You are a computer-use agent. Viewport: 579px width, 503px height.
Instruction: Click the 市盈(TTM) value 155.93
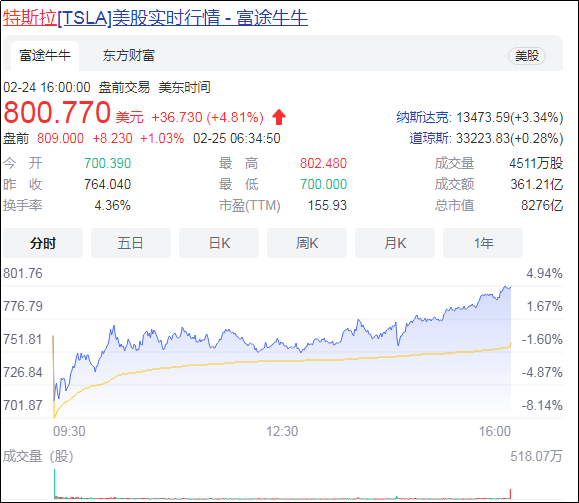328,205
